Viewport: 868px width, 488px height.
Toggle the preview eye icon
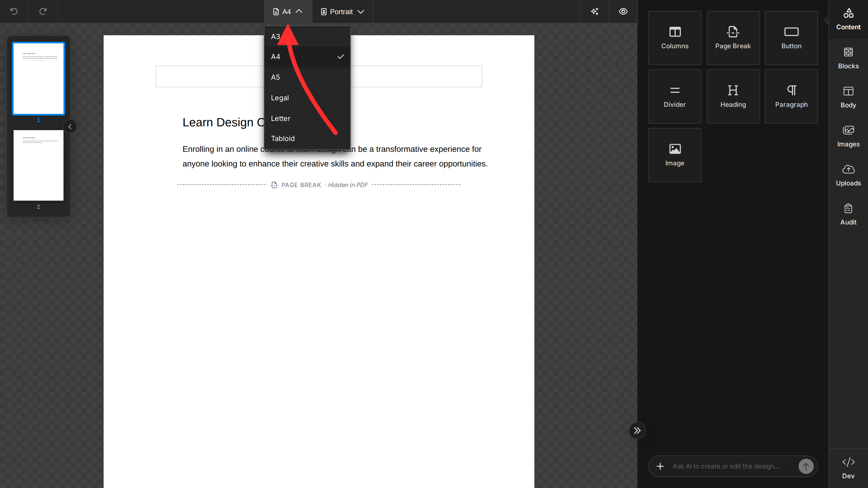tap(623, 11)
